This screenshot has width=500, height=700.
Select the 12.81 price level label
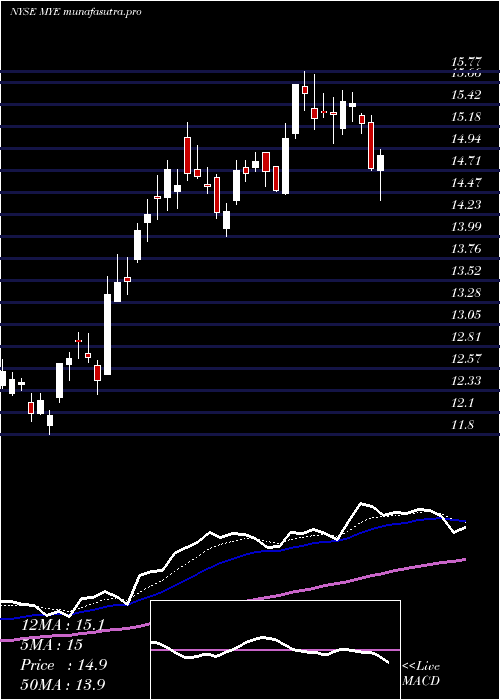pyautogui.click(x=466, y=337)
